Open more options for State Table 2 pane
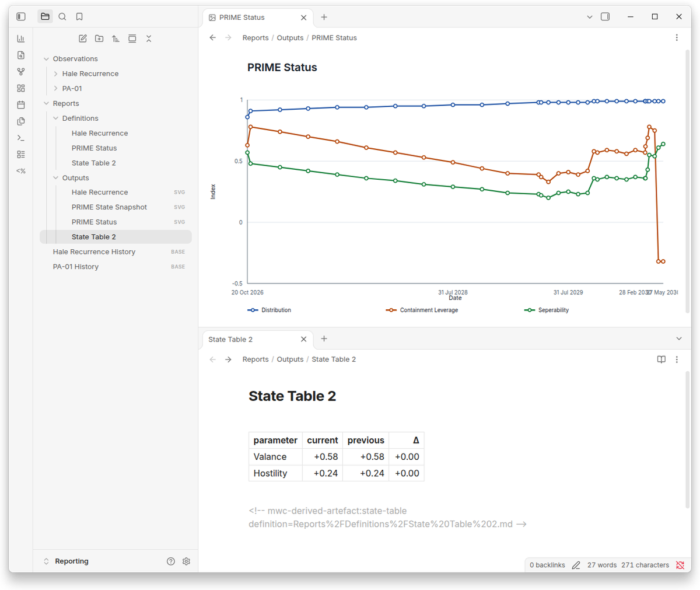700x590 pixels. tap(677, 359)
